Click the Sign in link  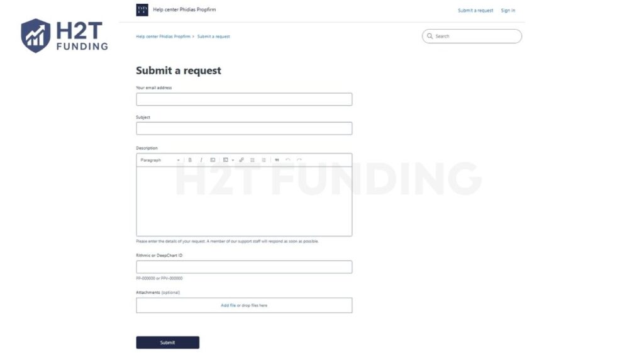click(x=508, y=11)
